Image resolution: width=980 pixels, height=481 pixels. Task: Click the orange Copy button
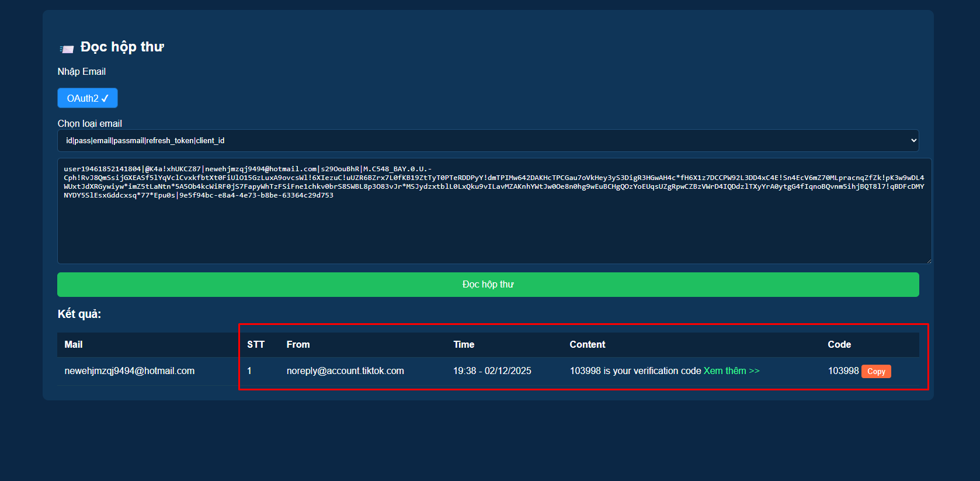click(x=875, y=372)
